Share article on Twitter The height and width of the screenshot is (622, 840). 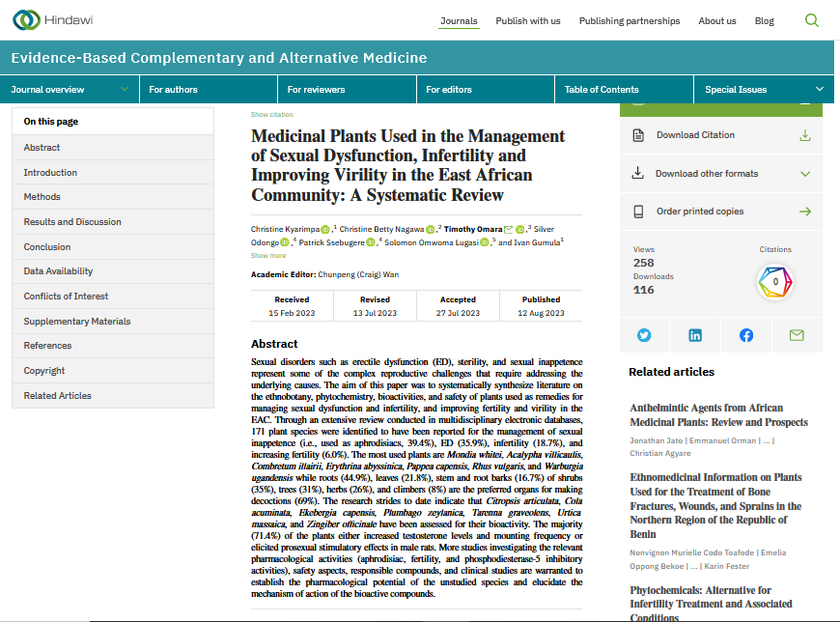(x=644, y=335)
